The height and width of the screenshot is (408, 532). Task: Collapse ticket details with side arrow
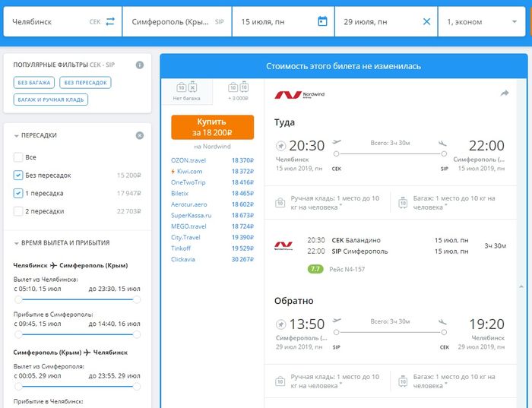(521, 286)
